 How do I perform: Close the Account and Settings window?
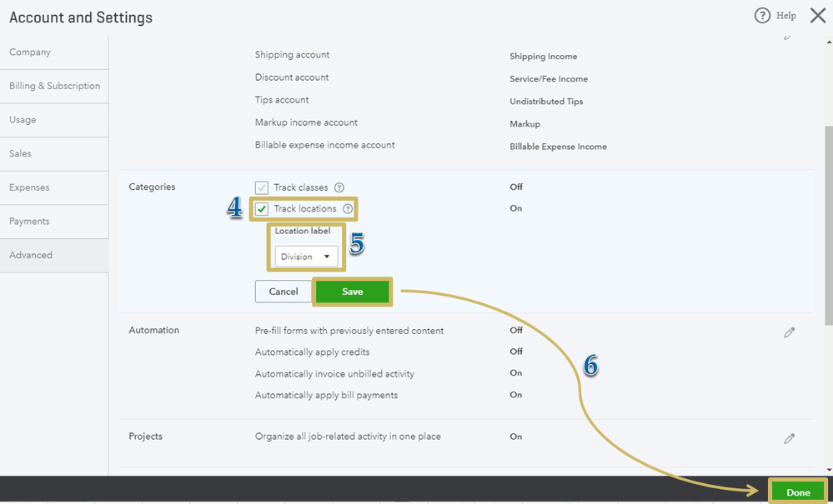(x=817, y=16)
